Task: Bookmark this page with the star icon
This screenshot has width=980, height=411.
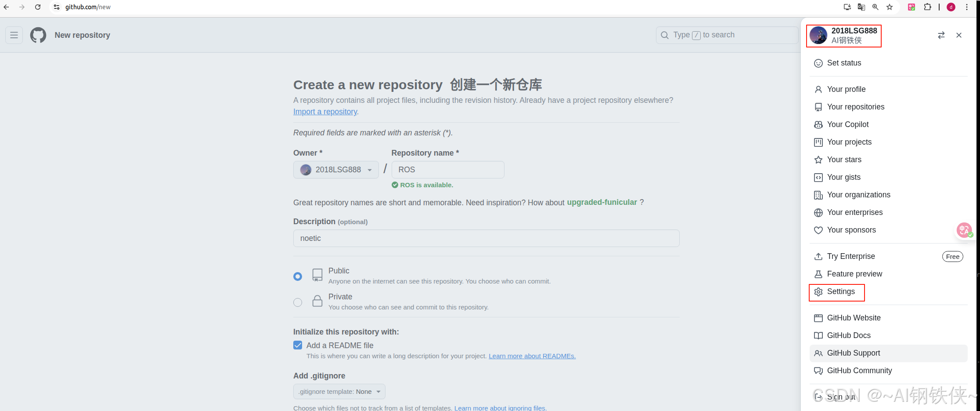Action: click(x=890, y=7)
